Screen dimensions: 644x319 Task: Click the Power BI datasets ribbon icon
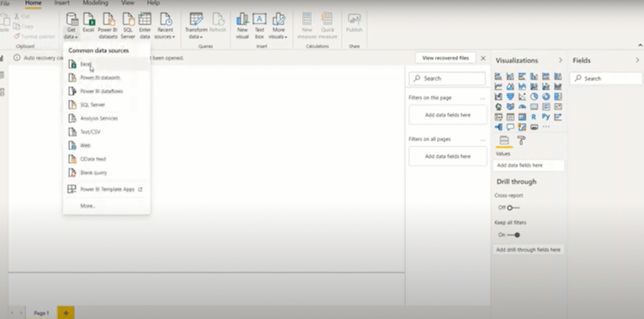click(x=109, y=24)
